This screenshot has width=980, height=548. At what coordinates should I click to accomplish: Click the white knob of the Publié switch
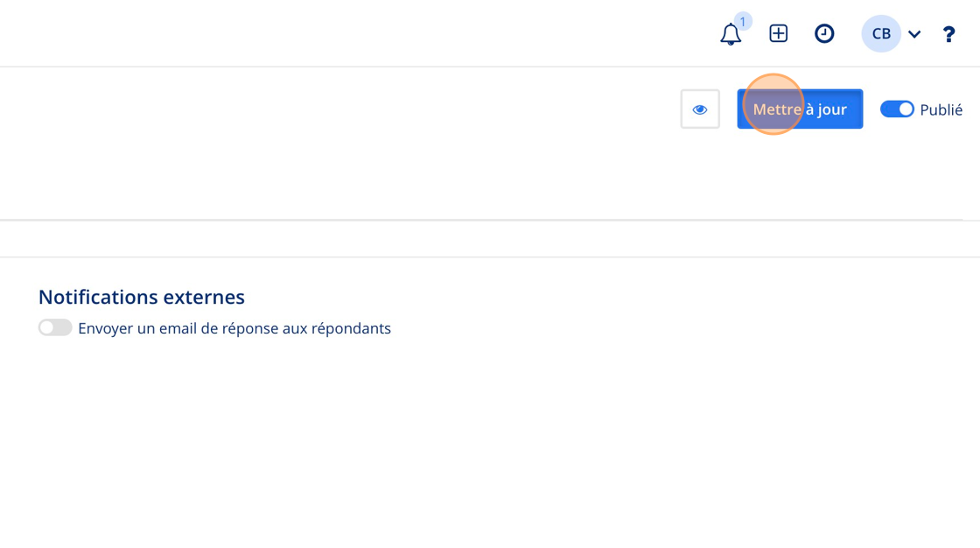click(906, 109)
